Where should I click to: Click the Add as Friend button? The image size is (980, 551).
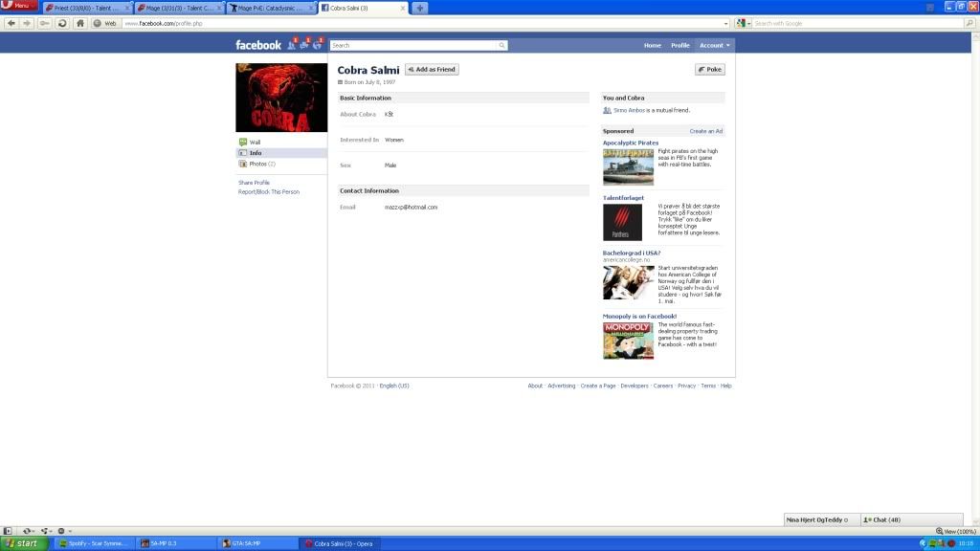coord(432,70)
